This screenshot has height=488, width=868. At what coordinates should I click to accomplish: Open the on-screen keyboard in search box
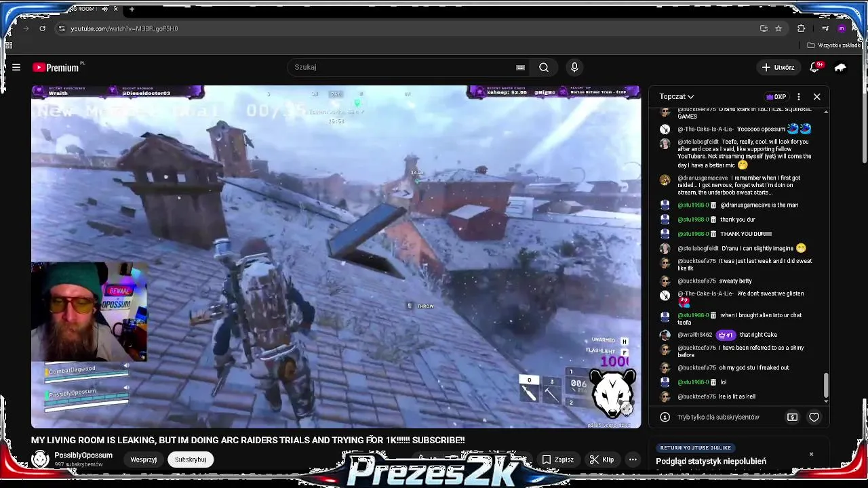[x=520, y=67]
